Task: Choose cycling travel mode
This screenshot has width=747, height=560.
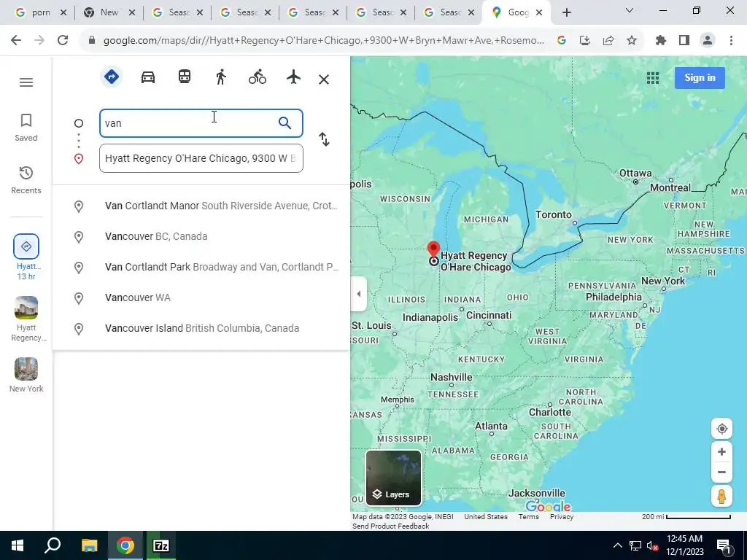Action: click(x=258, y=77)
